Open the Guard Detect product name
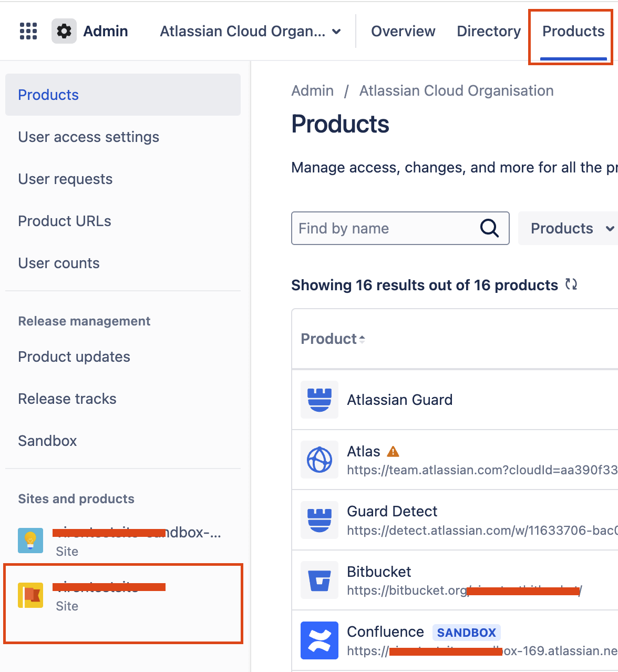This screenshot has width=618, height=672. click(392, 511)
